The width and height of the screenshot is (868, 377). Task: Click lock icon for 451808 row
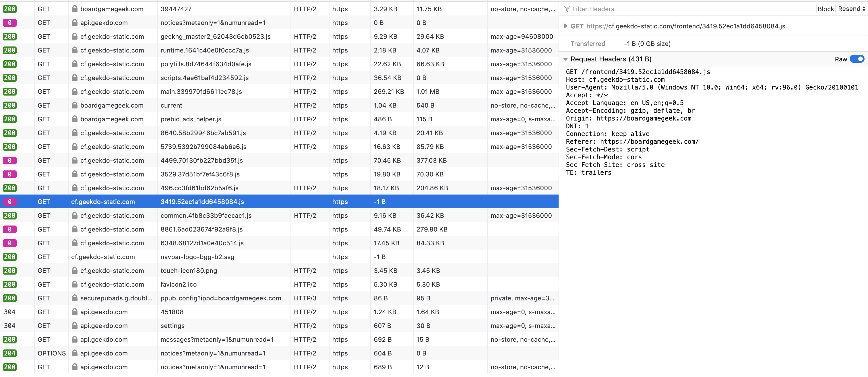[75, 312]
